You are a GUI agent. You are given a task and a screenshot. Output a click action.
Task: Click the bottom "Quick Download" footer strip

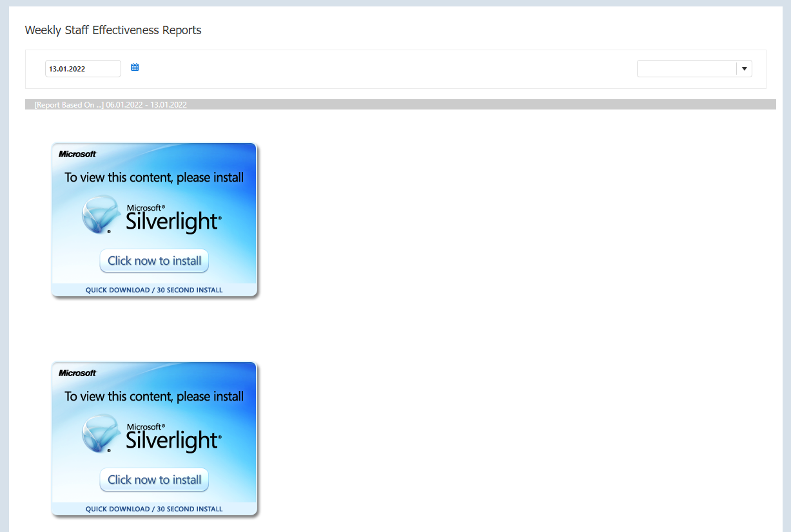[154, 509]
